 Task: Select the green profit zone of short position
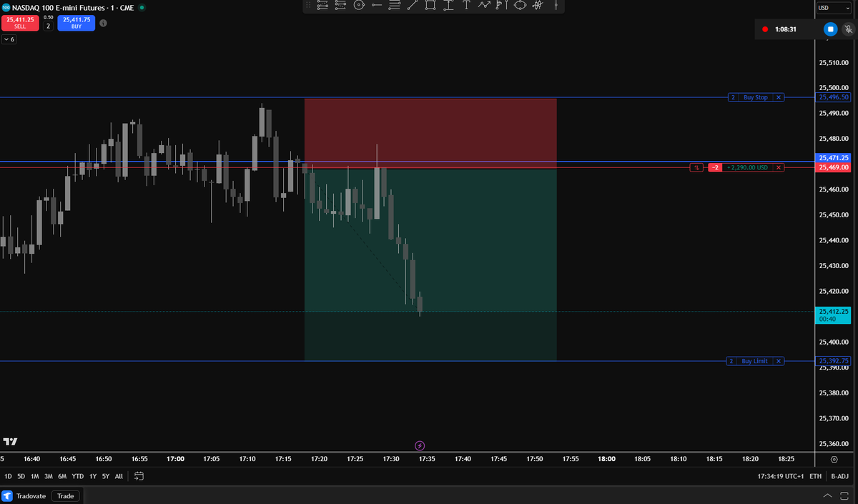click(x=430, y=265)
